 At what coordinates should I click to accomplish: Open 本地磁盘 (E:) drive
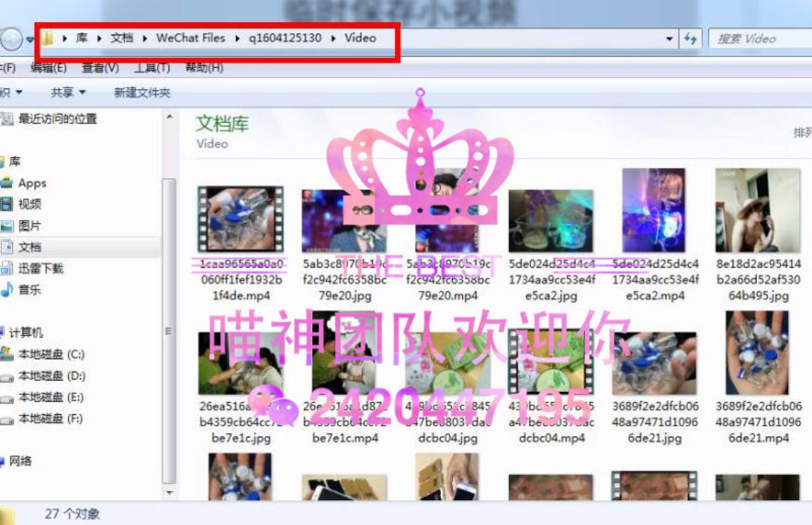(x=51, y=397)
